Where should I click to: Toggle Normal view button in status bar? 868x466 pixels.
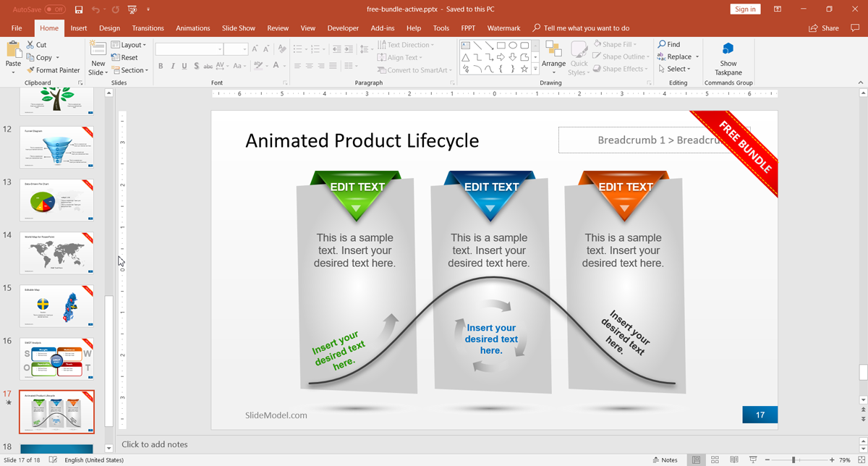click(696, 460)
